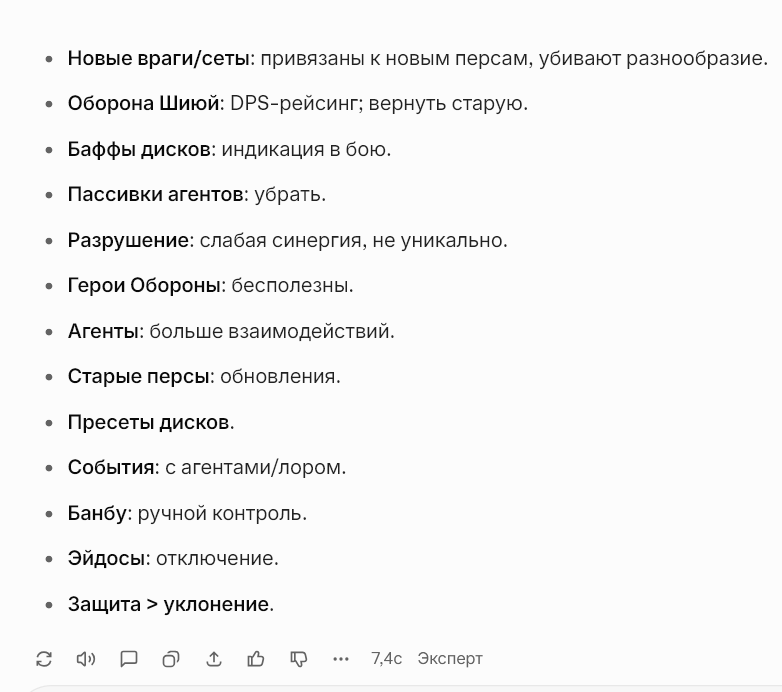Copy the response with the copy icon
The width and height of the screenshot is (782, 692).
coord(171,658)
